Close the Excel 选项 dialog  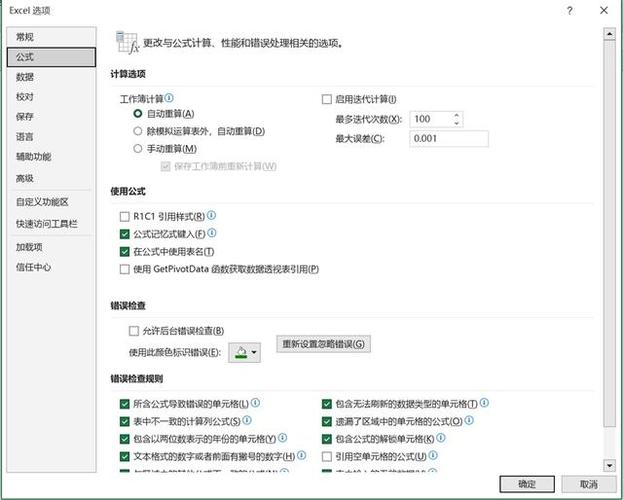pyautogui.click(x=604, y=11)
